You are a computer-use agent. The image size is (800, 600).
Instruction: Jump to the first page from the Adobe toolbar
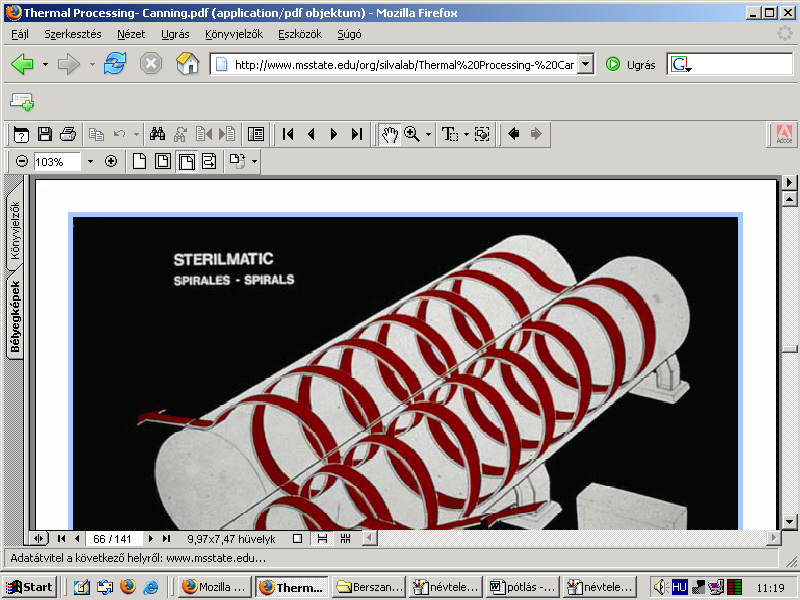(x=288, y=134)
